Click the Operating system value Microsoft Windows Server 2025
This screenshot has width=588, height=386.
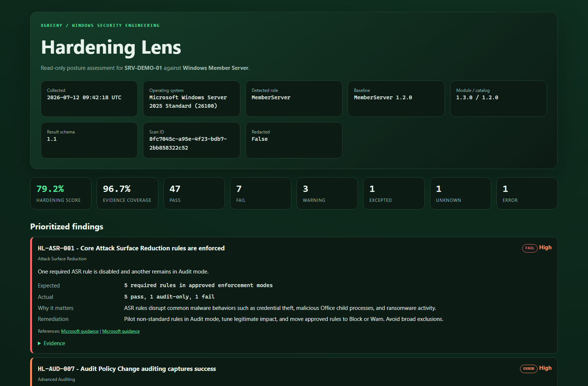188,102
